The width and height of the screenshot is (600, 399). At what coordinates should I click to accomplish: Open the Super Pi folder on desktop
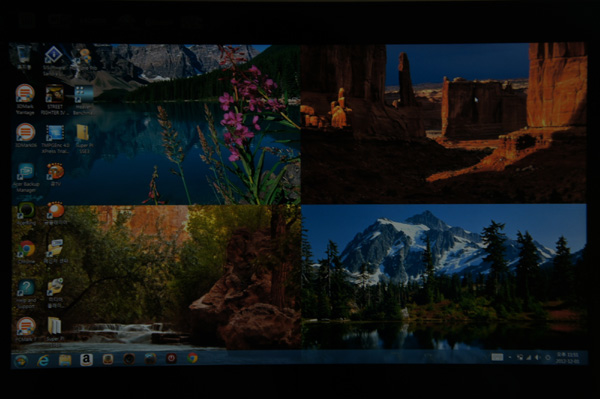[55, 329]
